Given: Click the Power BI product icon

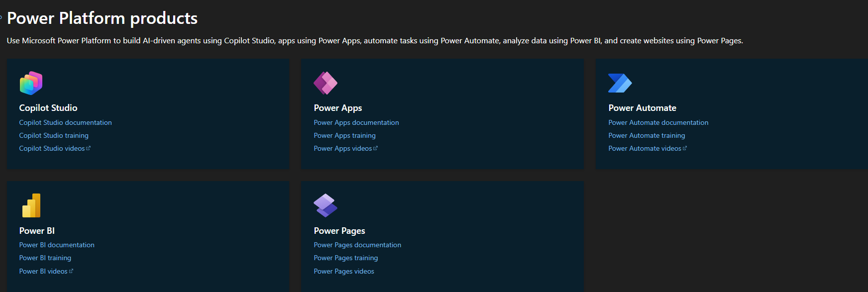Looking at the screenshot, I should point(31,205).
